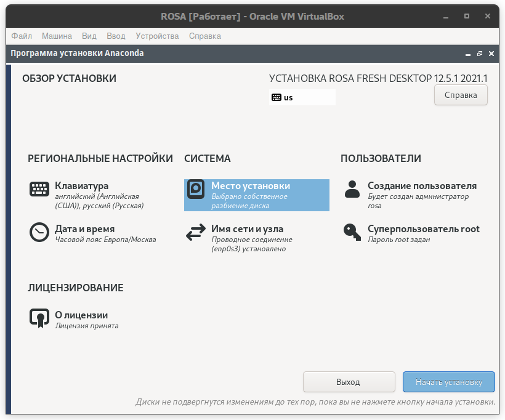Click the us keyboard layout indicator
The height and width of the screenshot is (420, 505).
click(x=302, y=97)
